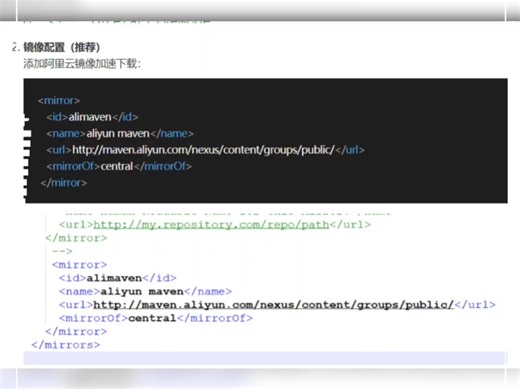Click the <mirror> tag in the white editor
Screen dimensions: 520x389
coord(79,265)
